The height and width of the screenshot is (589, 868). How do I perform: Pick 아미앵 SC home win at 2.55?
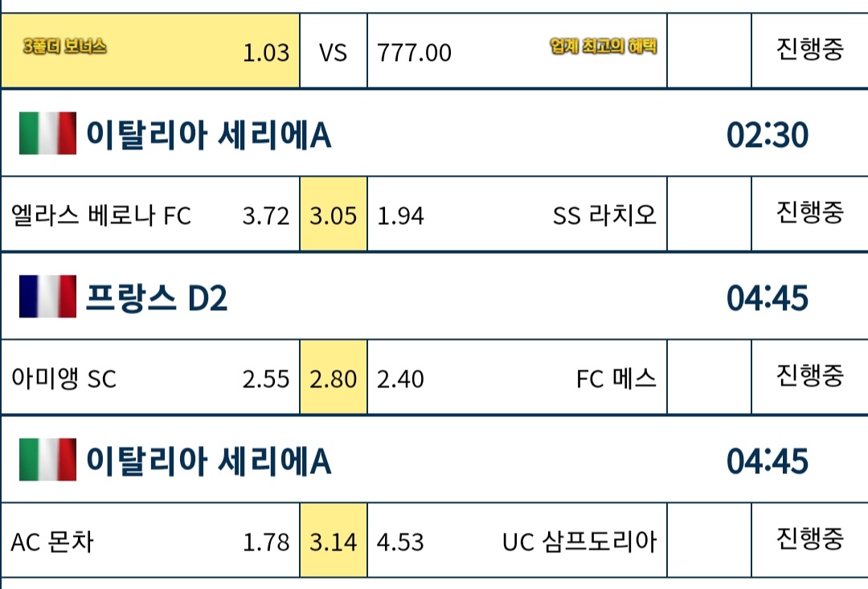(150, 378)
